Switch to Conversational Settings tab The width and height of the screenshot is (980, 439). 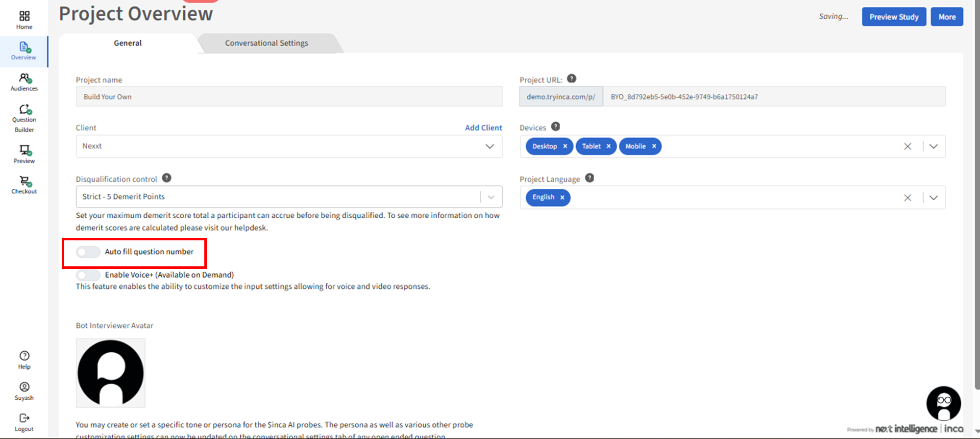pos(267,43)
